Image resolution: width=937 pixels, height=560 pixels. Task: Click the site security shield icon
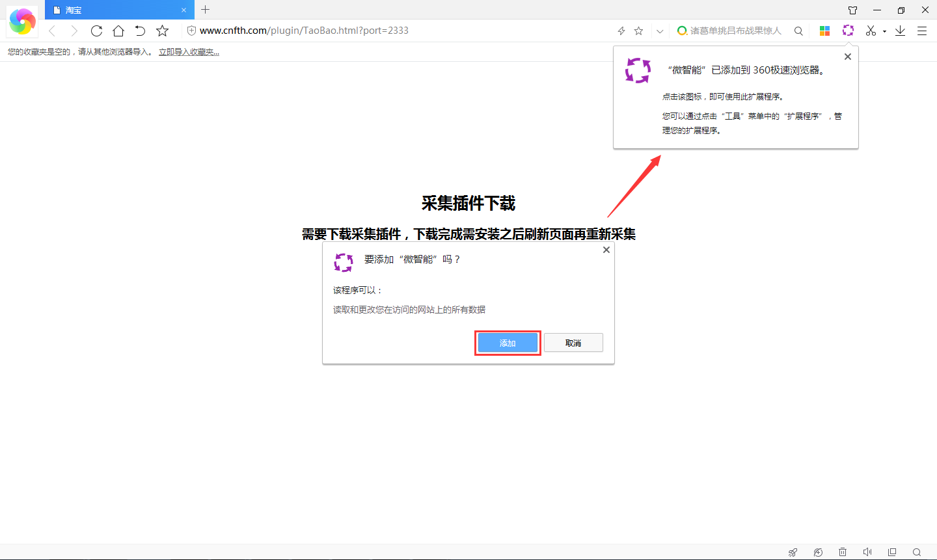pyautogui.click(x=191, y=31)
